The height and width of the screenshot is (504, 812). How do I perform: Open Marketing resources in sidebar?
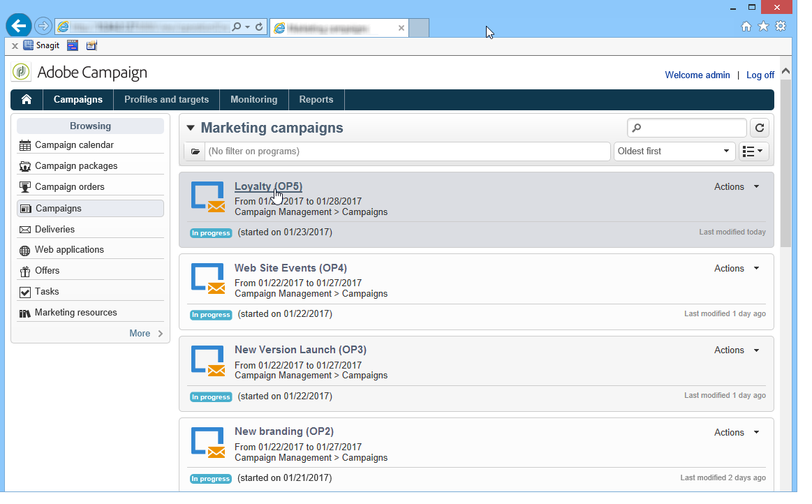[90, 312]
